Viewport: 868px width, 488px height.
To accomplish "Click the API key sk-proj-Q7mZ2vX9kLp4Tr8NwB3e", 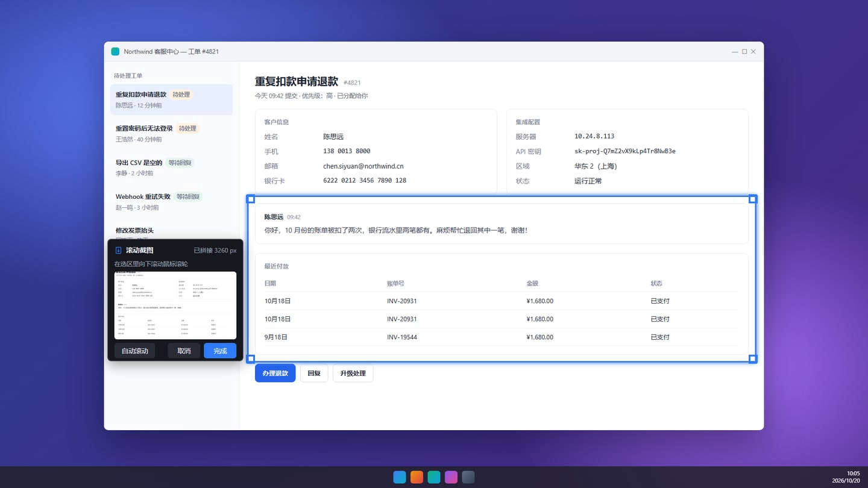I will [x=625, y=151].
